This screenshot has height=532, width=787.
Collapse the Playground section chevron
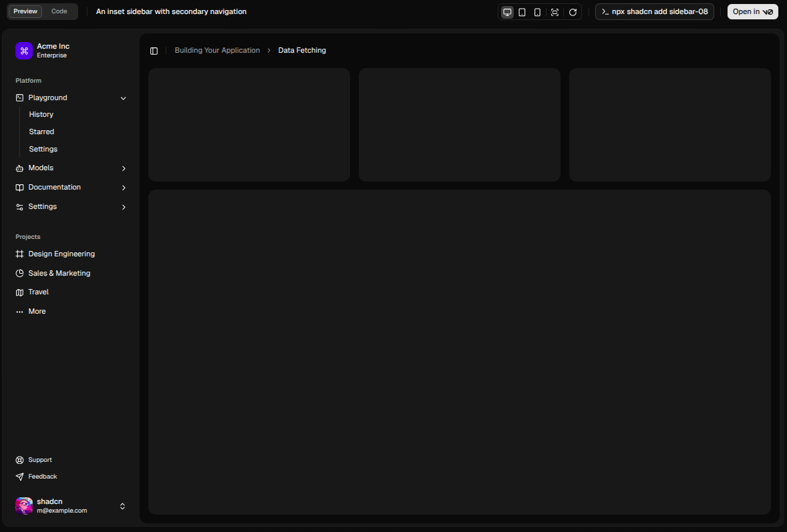[123, 97]
